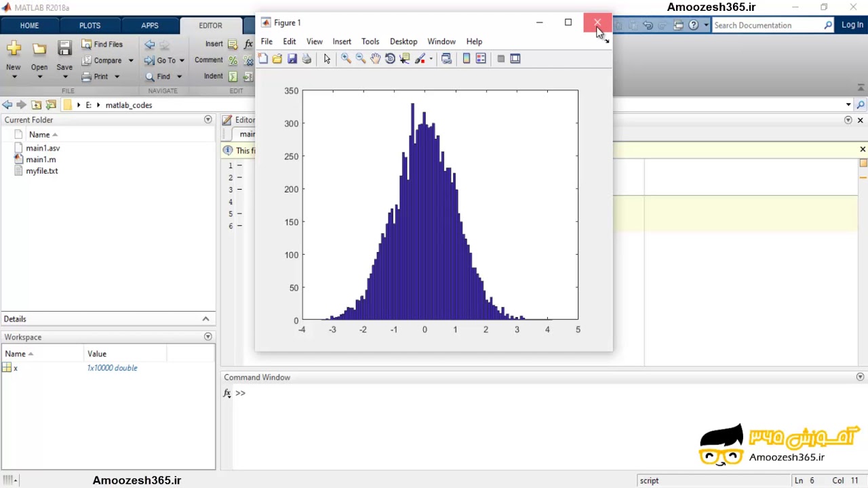Select myfile.txt in Current Folder
Image resolution: width=868 pixels, height=488 pixels.
click(42, 171)
